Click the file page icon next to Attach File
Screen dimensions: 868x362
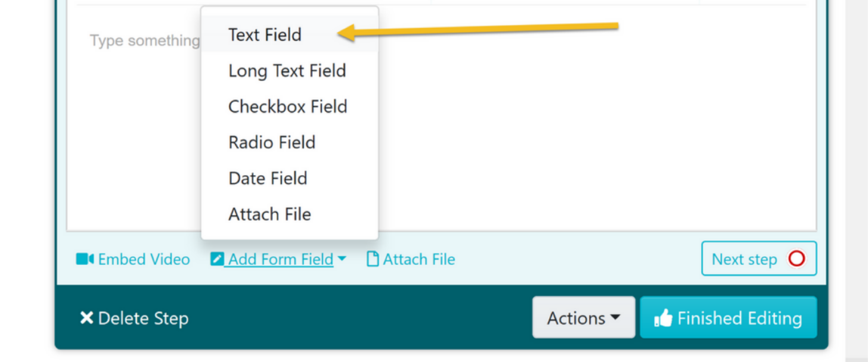coord(372,259)
